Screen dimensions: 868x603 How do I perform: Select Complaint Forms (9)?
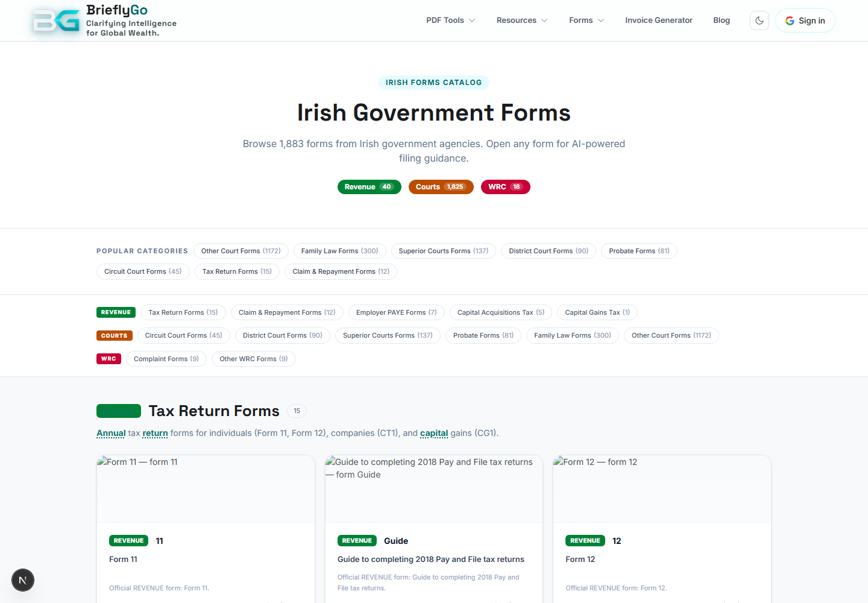166,359
